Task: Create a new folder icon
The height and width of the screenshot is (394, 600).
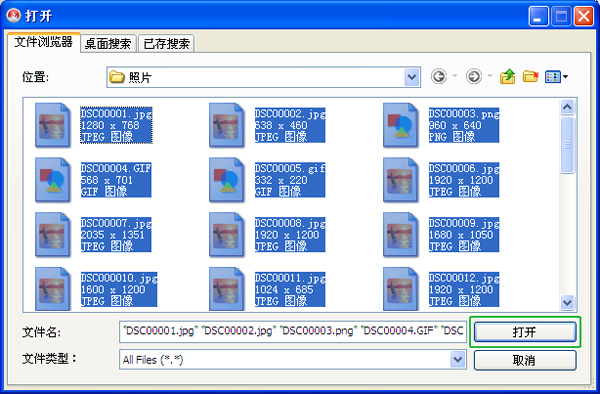Action: click(x=530, y=77)
